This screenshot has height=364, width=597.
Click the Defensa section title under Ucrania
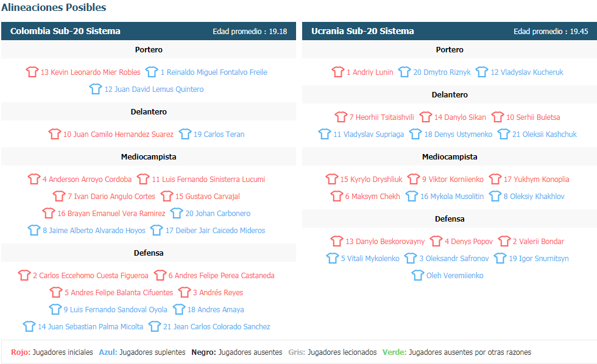click(450, 219)
